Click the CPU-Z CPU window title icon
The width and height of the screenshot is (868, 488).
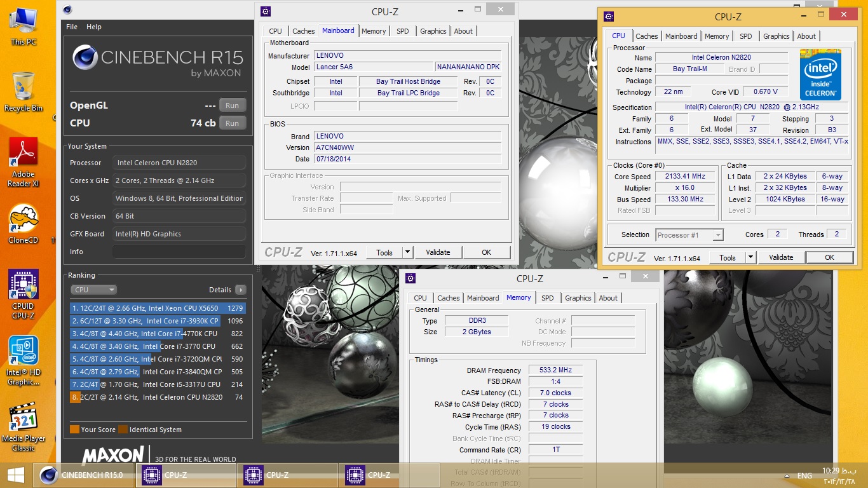pyautogui.click(x=609, y=17)
